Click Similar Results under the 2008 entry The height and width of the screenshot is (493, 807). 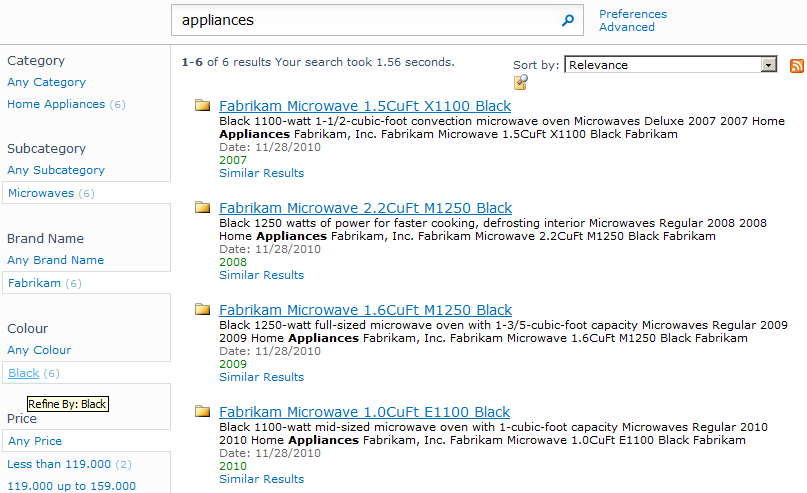261,275
